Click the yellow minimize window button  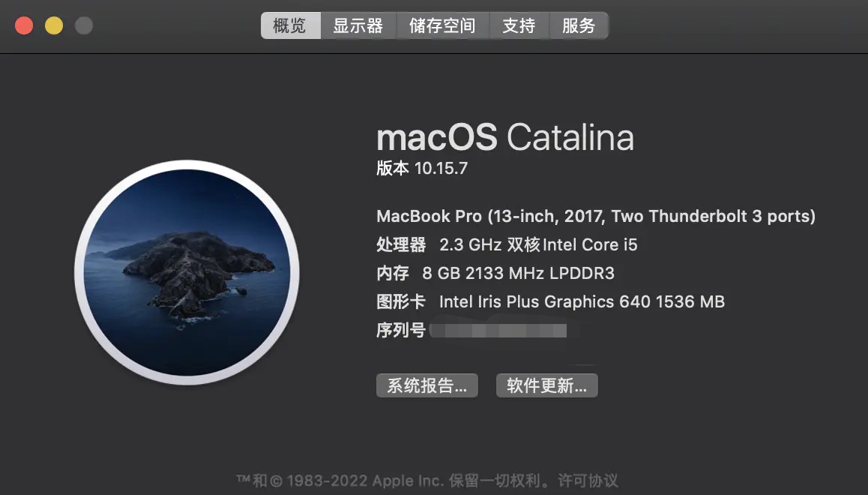[54, 25]
